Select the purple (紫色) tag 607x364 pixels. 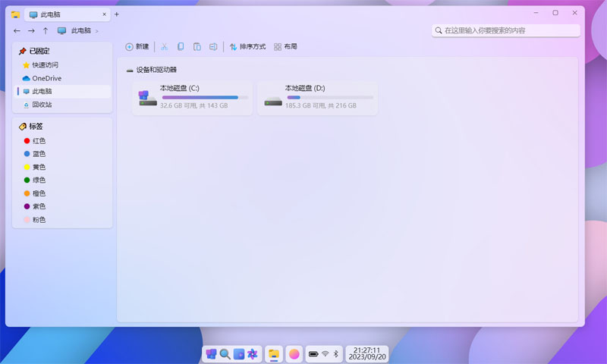click(x=35, y=206)
